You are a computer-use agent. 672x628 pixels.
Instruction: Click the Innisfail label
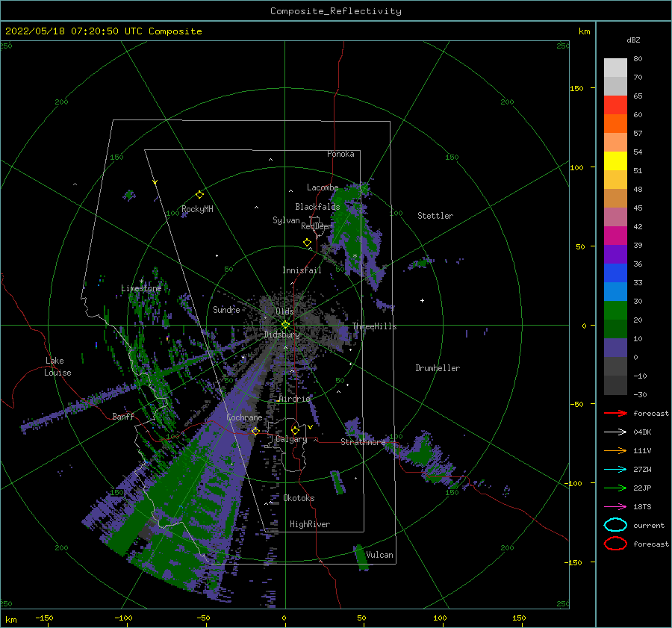tap(302, 270)
